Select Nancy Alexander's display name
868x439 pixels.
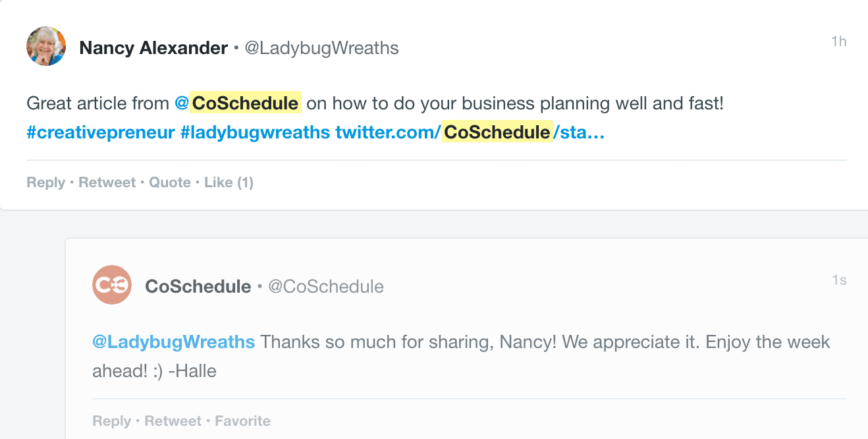pos(153,47)
